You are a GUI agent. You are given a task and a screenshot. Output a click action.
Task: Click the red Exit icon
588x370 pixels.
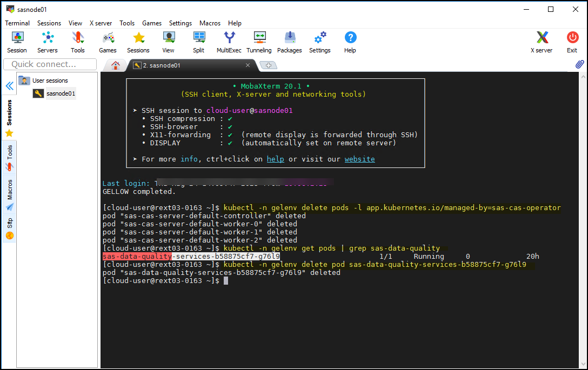(x=572, y=39)
